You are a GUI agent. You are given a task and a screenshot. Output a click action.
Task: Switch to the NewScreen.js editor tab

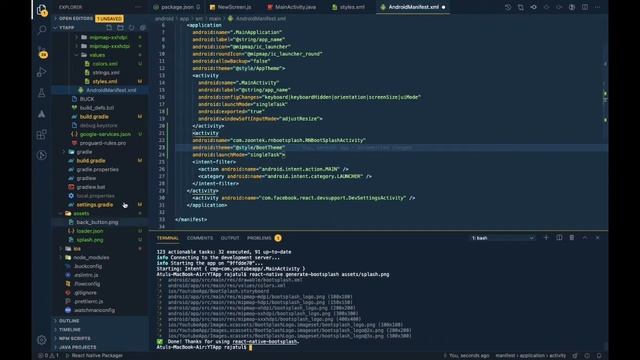point(233,7)
